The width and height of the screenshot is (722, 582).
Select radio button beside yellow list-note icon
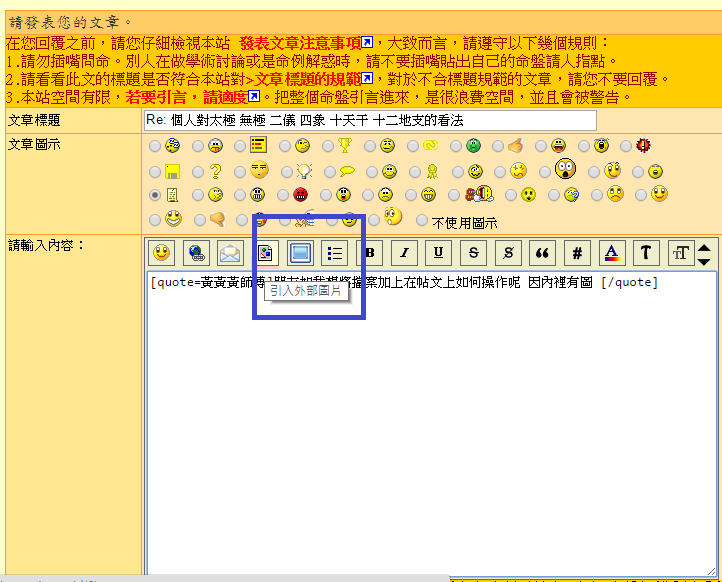pos(240,146)
